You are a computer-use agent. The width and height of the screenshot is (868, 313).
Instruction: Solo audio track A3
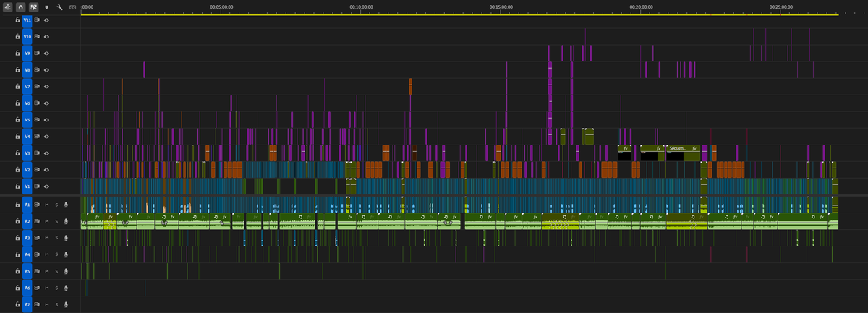click(56, 238)
